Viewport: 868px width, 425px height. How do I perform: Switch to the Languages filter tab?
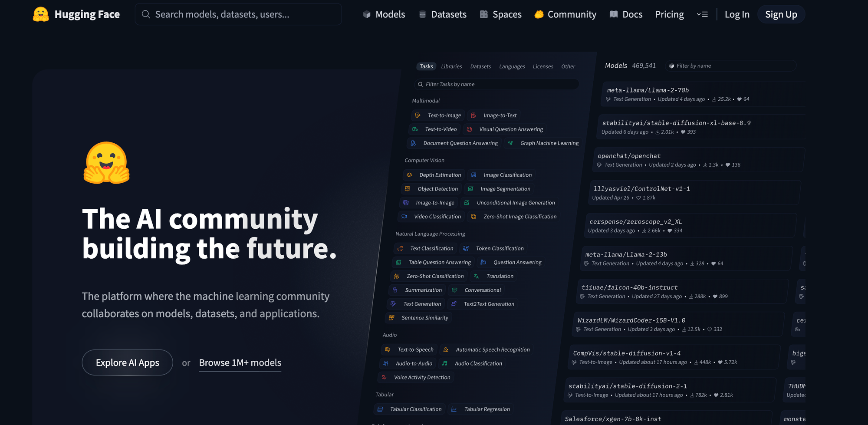(512, 66)
